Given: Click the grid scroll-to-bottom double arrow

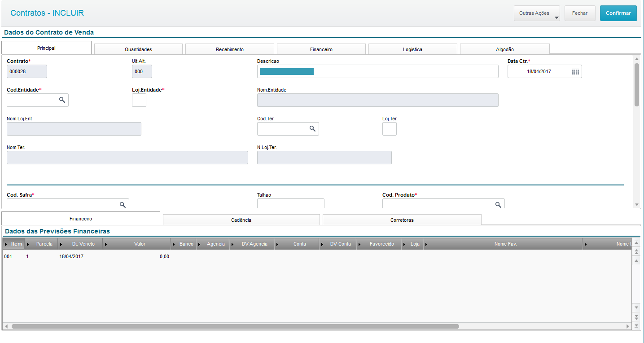Looking at the screenshot, I should [x=636, y=317].
